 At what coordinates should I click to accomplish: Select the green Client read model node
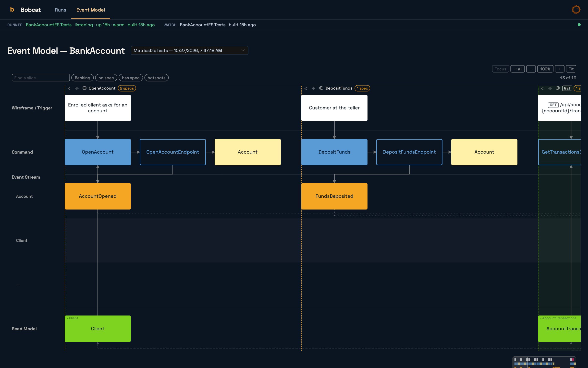click(x=98, y=329)
